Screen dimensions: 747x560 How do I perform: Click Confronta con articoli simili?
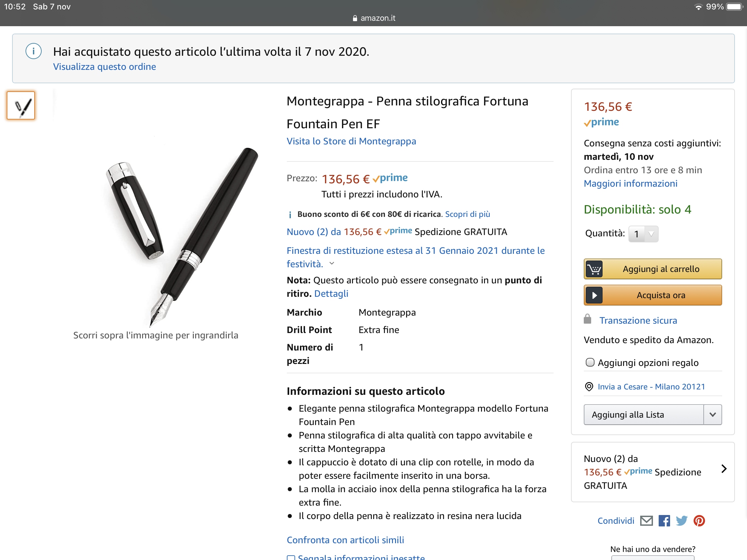tap(345, 540)
